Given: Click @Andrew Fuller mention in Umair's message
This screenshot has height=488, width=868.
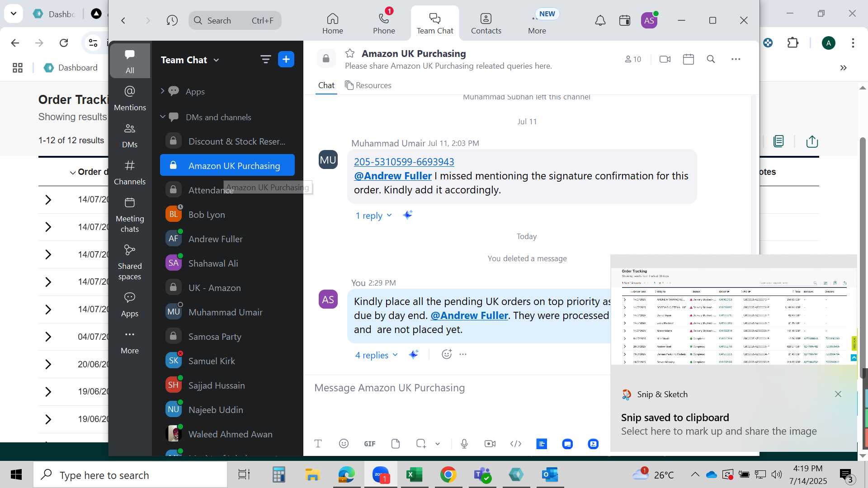Looking at the screenshot, I should point(392,176).
